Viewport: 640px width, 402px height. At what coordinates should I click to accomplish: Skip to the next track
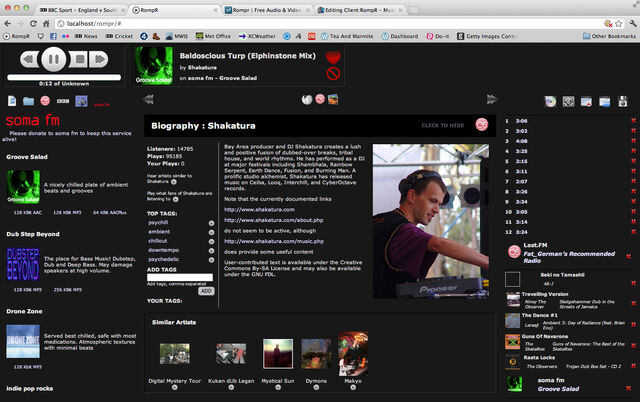[x=99, y=60]
